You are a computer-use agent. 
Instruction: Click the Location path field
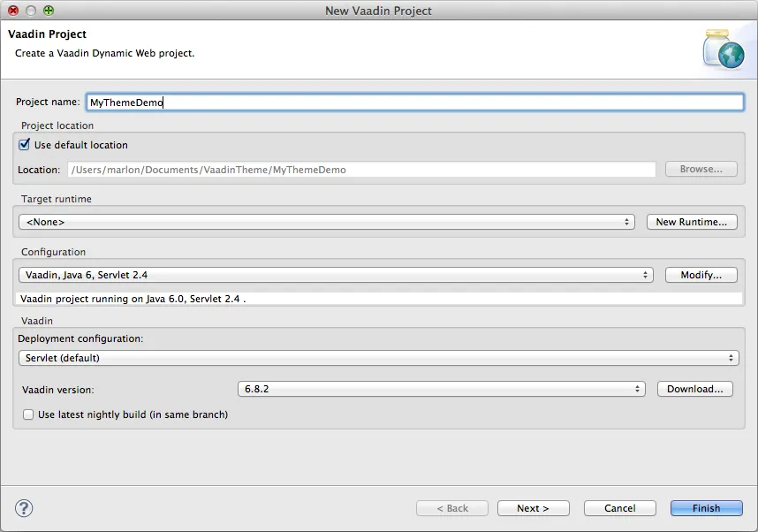click(x=353, y=169)
